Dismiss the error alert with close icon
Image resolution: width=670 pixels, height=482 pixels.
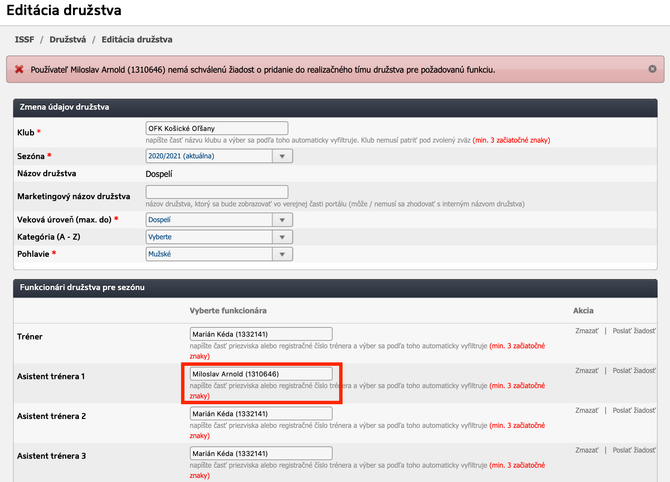click(x=652, y=69)
